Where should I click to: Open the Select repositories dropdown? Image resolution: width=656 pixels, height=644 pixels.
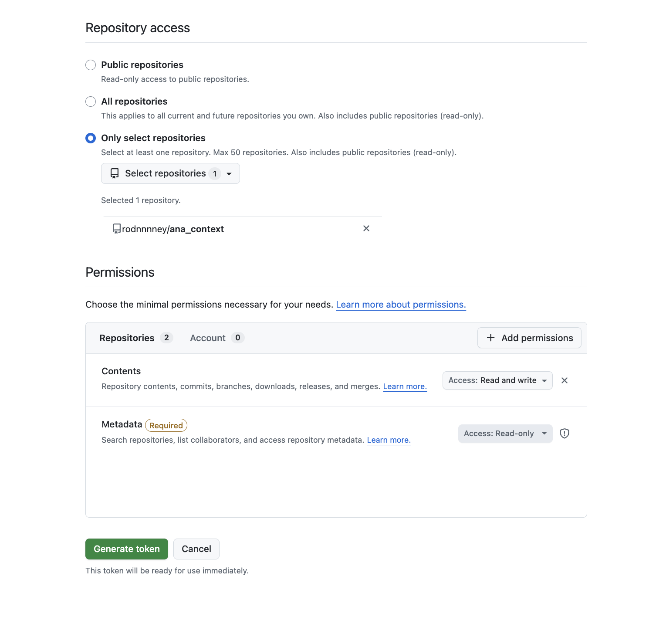[x=170, y=173]
